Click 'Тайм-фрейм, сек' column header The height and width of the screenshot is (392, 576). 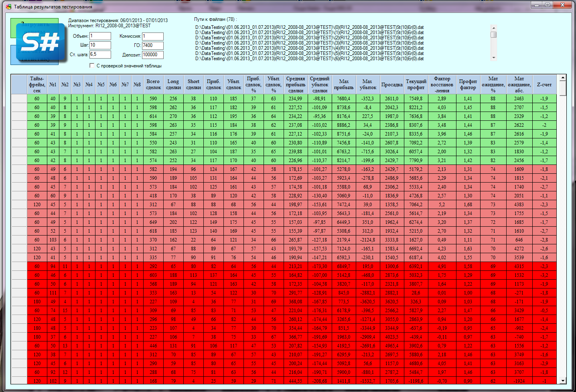(x=37, y=84)
